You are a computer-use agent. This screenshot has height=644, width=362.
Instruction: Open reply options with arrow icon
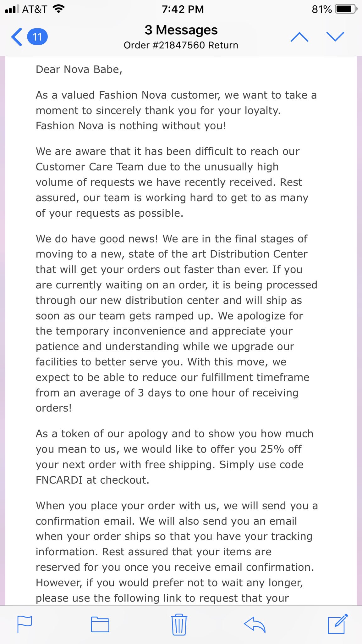point(255,624)
